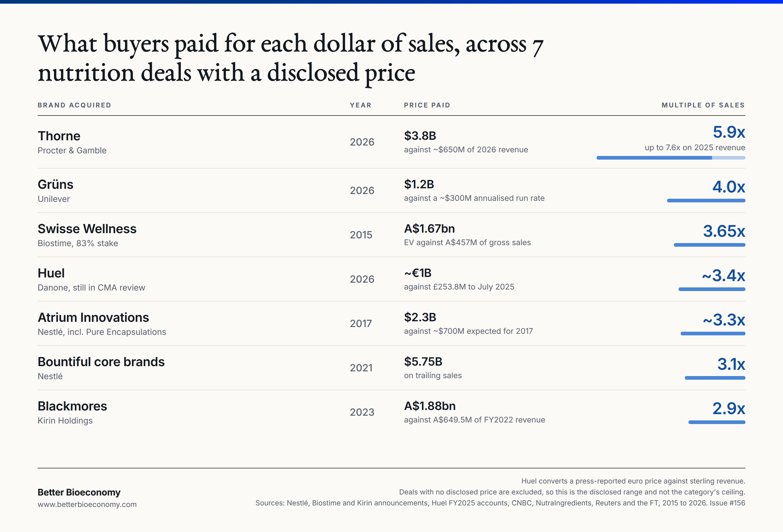Select the Grüns row title
The image size is (783, 532).
coord(56,185)
